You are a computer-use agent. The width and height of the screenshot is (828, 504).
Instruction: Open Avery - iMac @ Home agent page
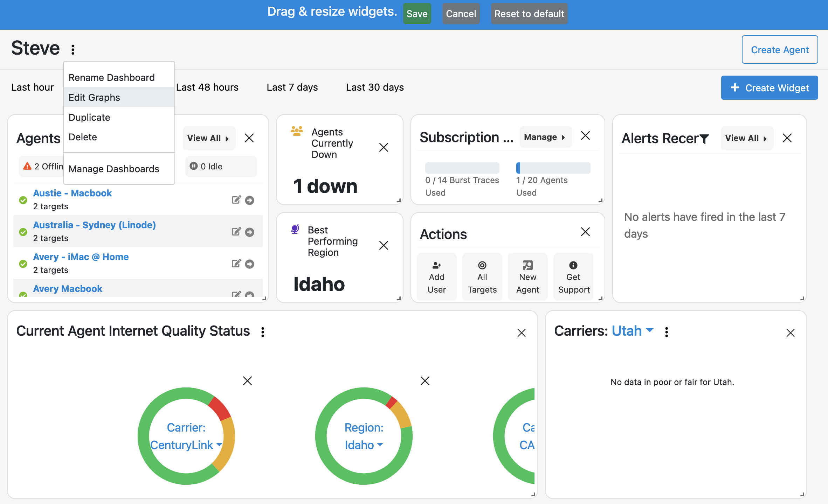click(x=81, y=257)
